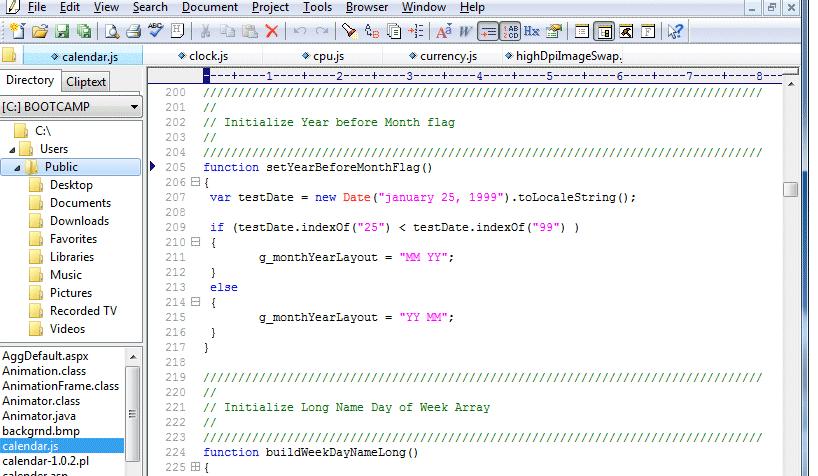The height and width of the screenshot is (476, 818).
Task: Toggle the directory window panel button
Action: 604,31
